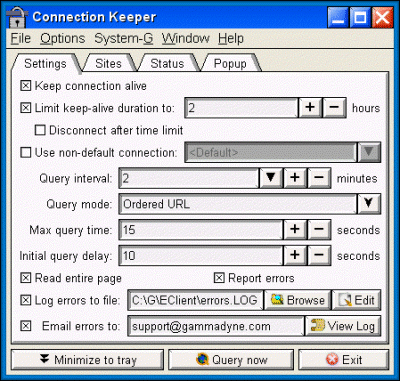Click the red Exit icon
The height and width of the screenshot is (381, 400).
pyautogui.click(x=332, y=360)
